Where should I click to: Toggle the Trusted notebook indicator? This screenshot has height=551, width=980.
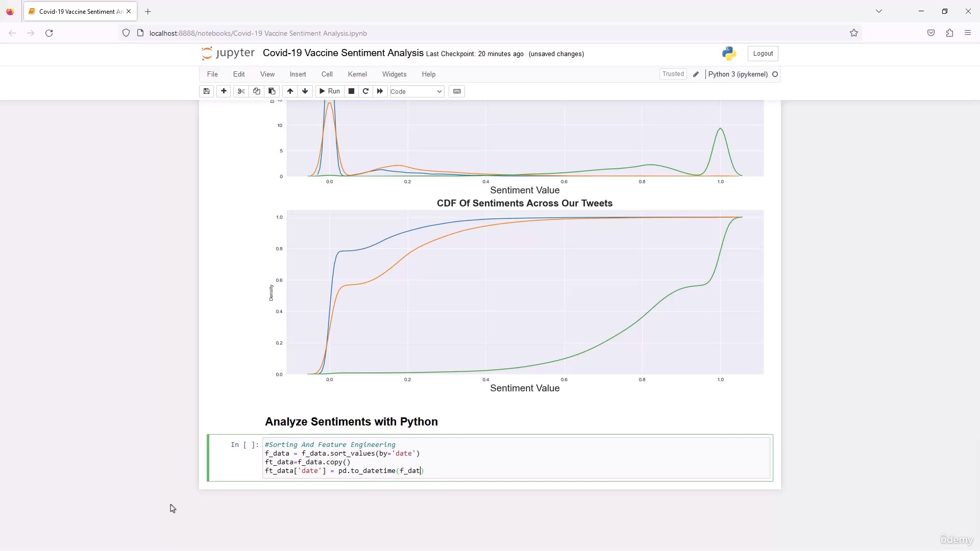673,74
